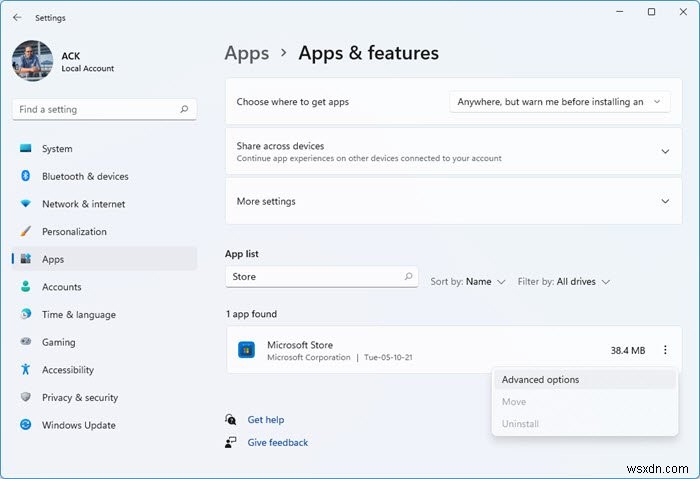Click the Microsoft Store app icon
Viewport: 700px width, 479px height.
click(x=246, y=350)
